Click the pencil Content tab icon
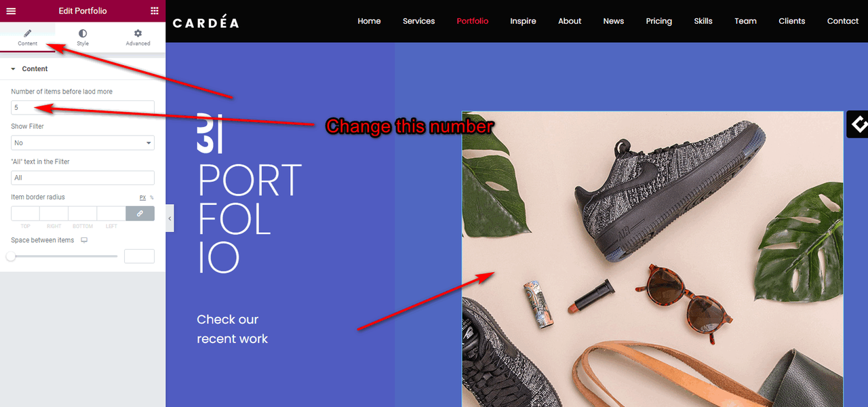The image size is (868, 407). [28, 33]
